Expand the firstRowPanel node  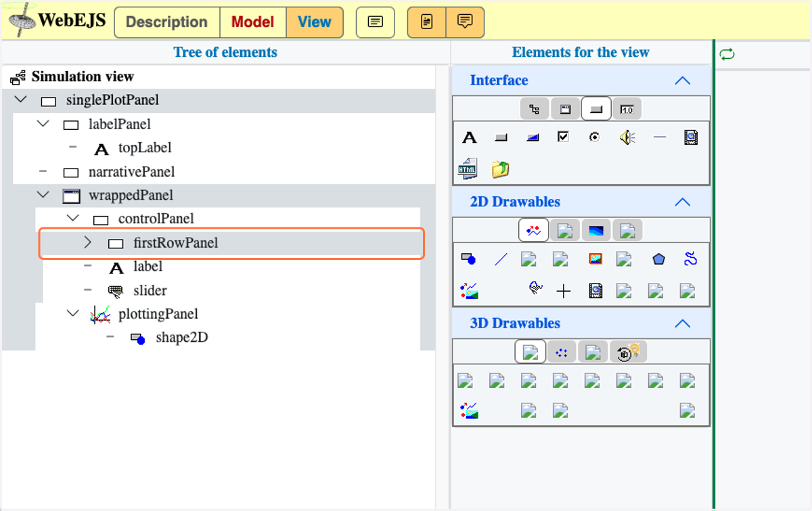click(x=87, y=242)
